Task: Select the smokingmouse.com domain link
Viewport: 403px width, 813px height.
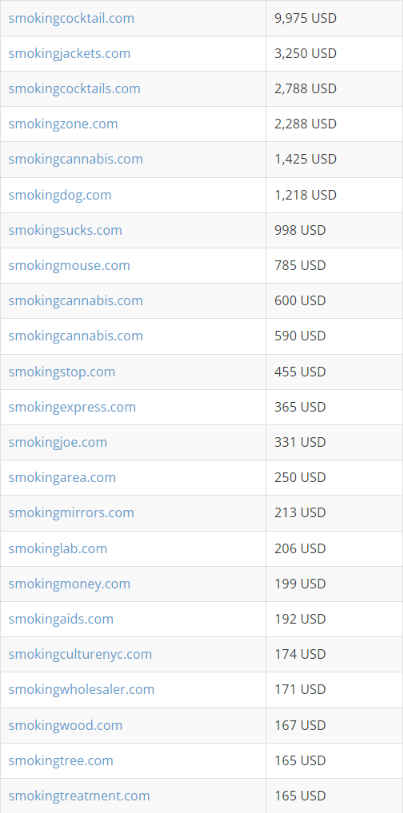Action: (69, 265)
